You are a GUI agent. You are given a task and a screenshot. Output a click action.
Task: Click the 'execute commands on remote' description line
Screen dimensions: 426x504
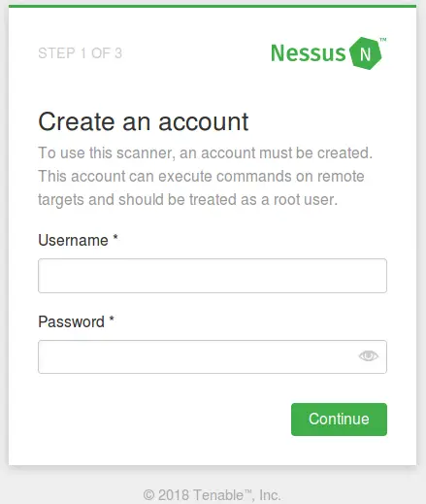tap(201, 177)
